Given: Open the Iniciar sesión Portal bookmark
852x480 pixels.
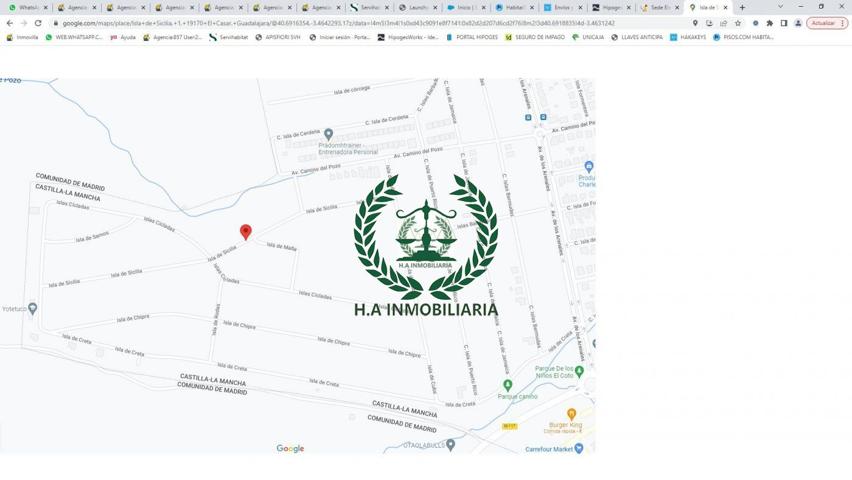Looking at the screenshot, I should click(340, 38).
